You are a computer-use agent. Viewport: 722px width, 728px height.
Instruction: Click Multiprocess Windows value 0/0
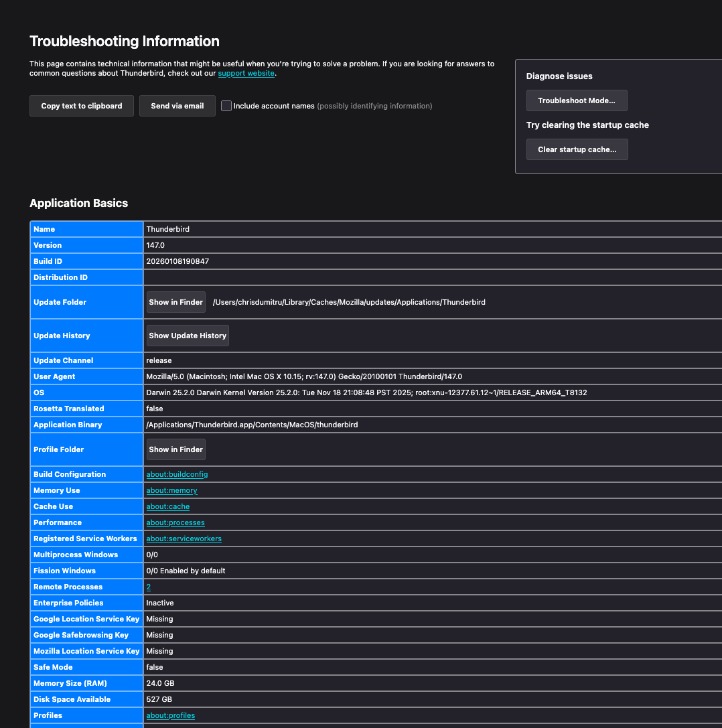coord(152,555)
